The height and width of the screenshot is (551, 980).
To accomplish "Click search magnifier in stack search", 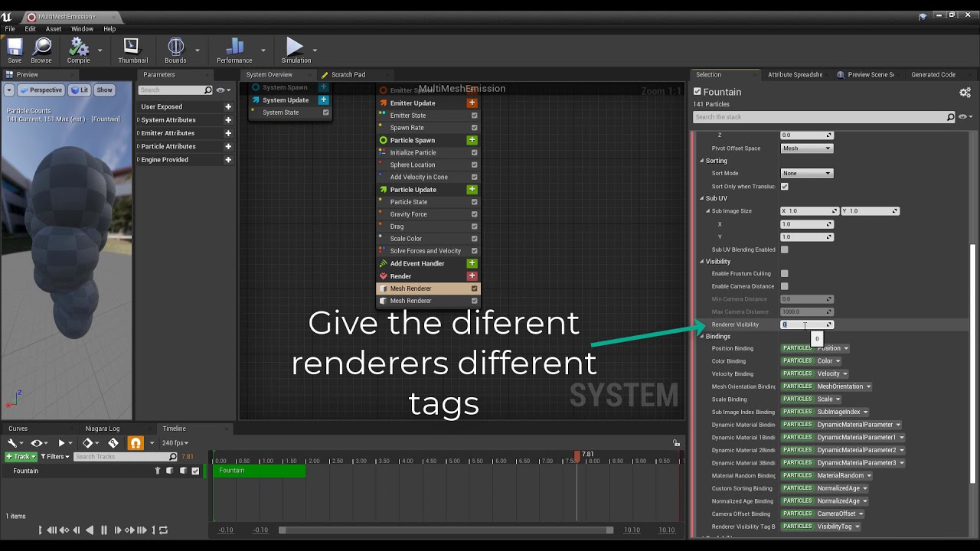I will coord(951,117).
